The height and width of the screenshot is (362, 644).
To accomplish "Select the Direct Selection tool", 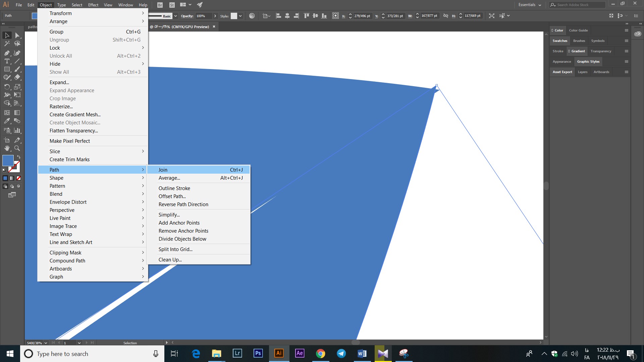I will coord(17,35).
